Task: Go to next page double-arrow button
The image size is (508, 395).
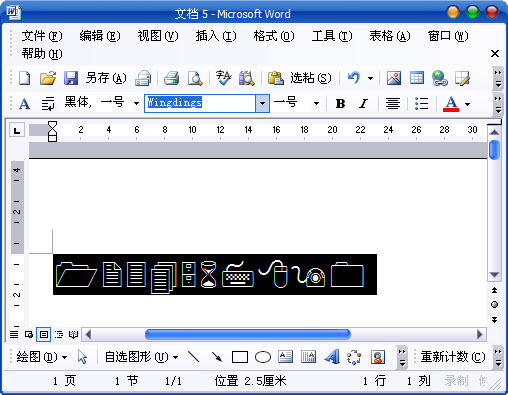Action: (x=494, y=319)
